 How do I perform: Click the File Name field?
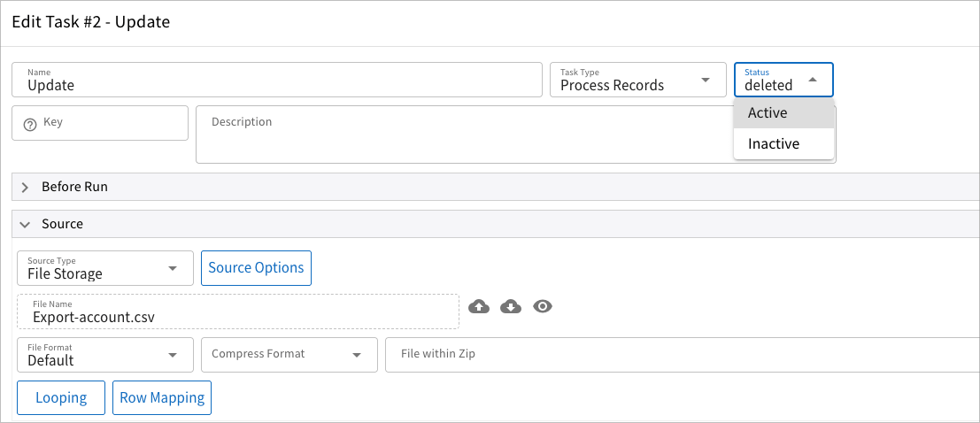[237, 315]
